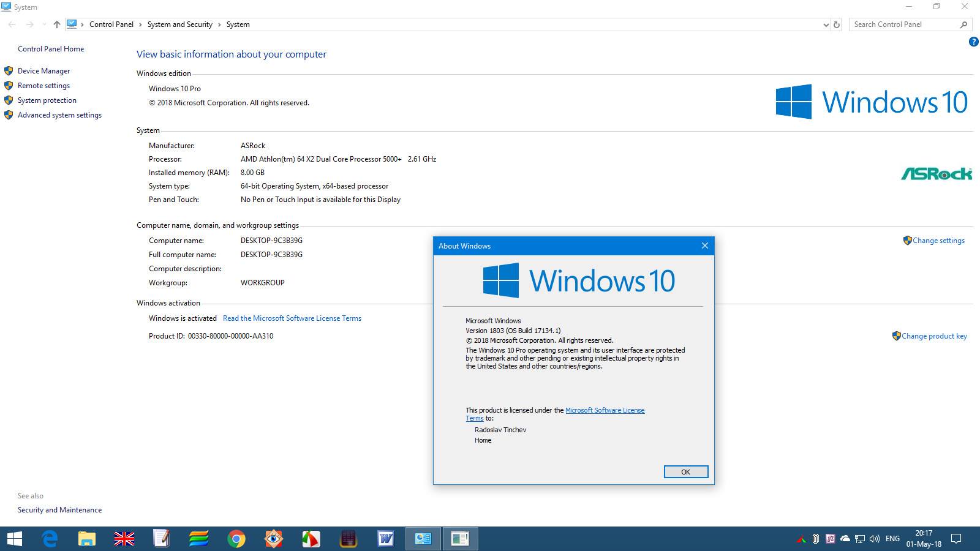Screen dimensions: 980x551
Task: Click the help question mark icon
Action: click(973, 42)
